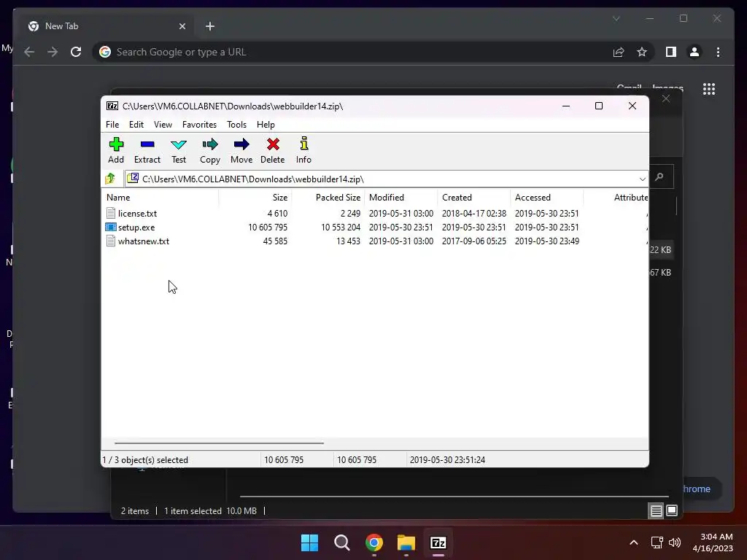The height and width of the screenshot is (560, 747).
Task: Switch Explorer to large icons view
Action: (672, 511)
